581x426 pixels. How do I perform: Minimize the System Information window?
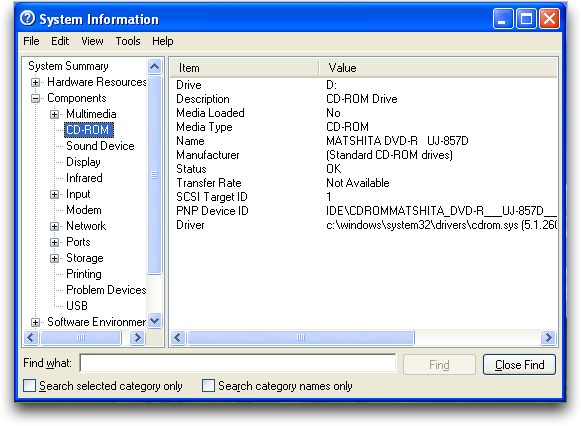pos(503,19)
